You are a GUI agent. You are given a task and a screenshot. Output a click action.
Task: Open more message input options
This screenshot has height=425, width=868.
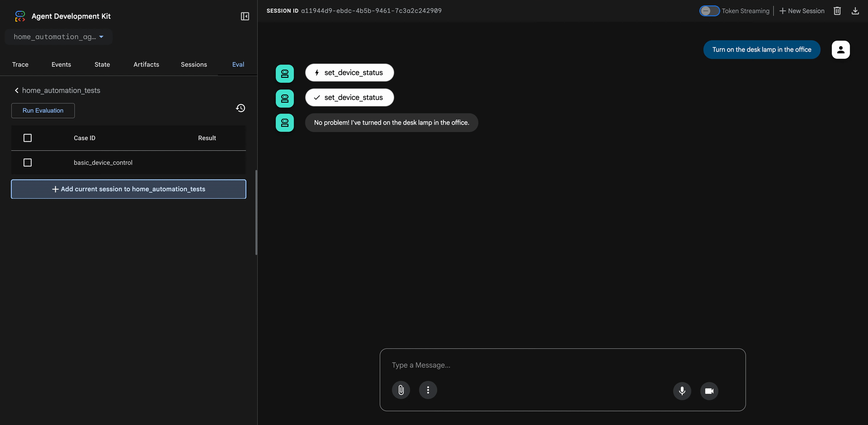click(x=428, y=389)
